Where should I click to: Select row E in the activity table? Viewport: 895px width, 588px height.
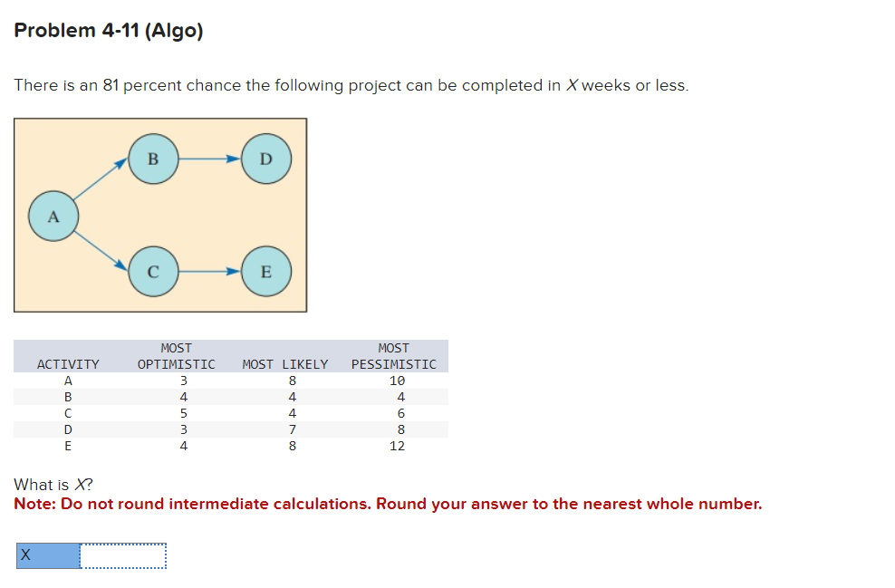pyautogui.click(x=68, y=445)
